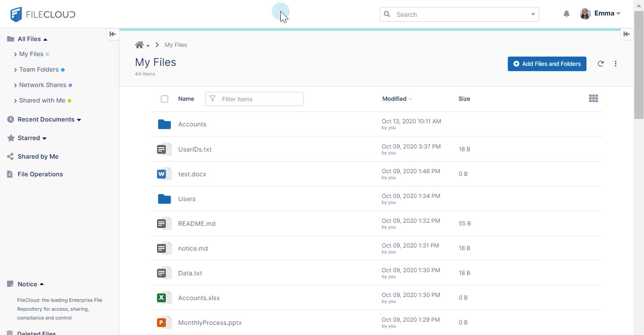This screenshot has width=644, height=335.
Task: Collapse the right details panel
Action: click(627, 34)
